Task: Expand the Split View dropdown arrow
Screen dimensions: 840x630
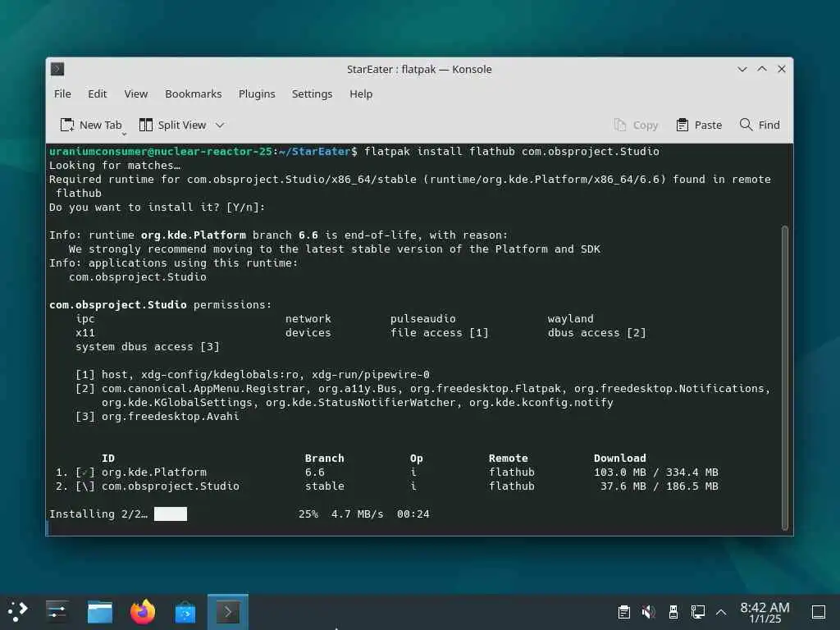Action: [220, 126]
